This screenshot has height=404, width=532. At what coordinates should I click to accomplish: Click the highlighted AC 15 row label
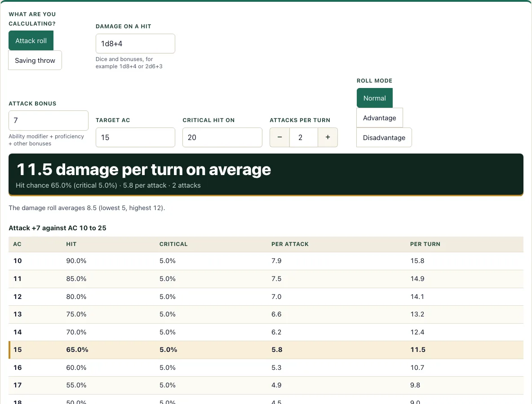click(18, 350)
